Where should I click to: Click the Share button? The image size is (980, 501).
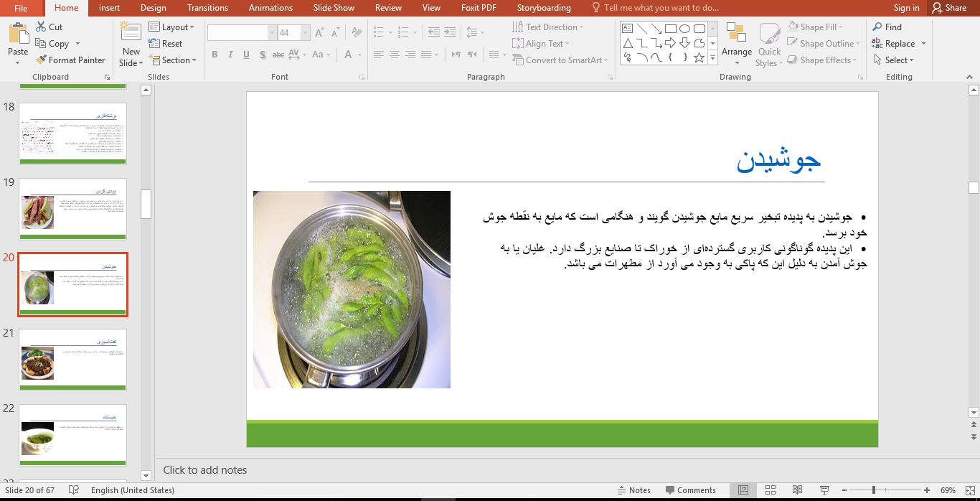click(x=949, y=8)
